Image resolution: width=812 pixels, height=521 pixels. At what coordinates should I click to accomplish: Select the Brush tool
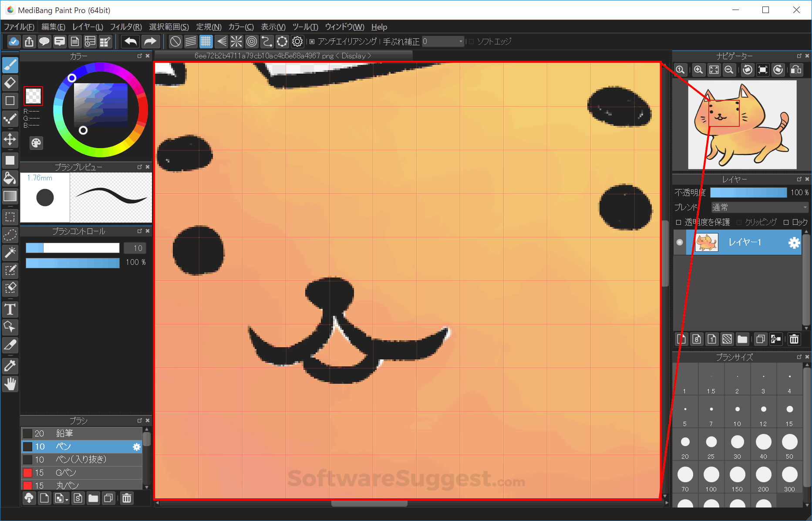(x=10, y=64)
